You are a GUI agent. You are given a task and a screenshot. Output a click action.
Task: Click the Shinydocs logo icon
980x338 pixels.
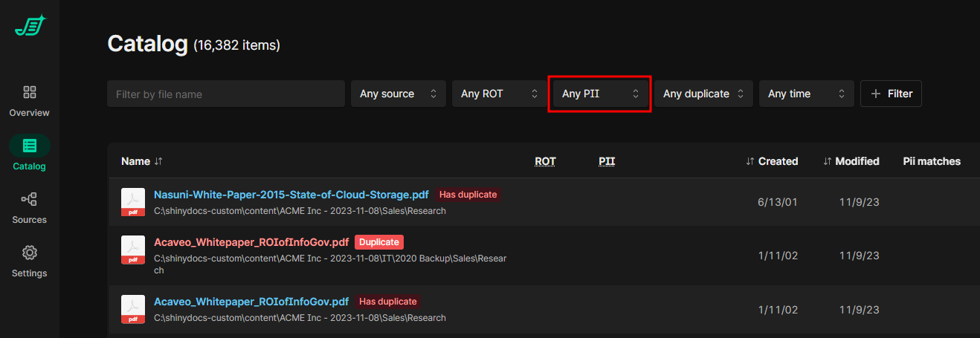30,26
